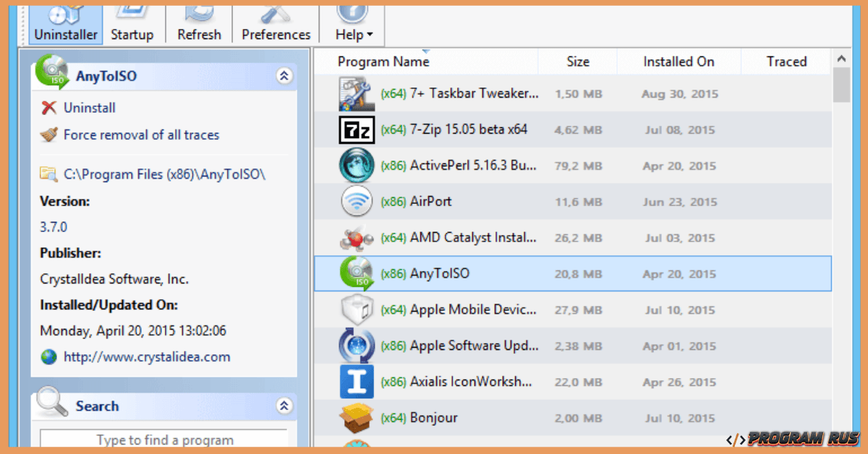Screen dimensions: 868x454
Task: Sort programs by the Size column
Action: pos(577,61)
